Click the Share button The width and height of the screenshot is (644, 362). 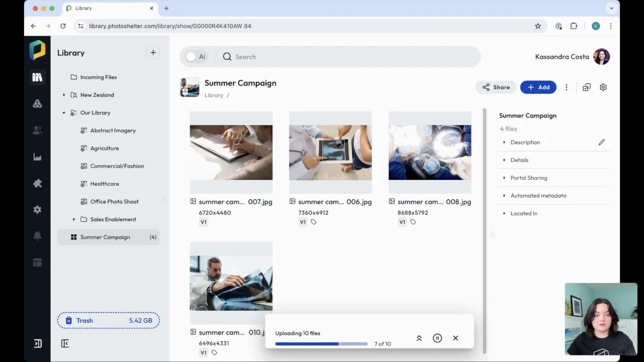(x=496, y=87)
